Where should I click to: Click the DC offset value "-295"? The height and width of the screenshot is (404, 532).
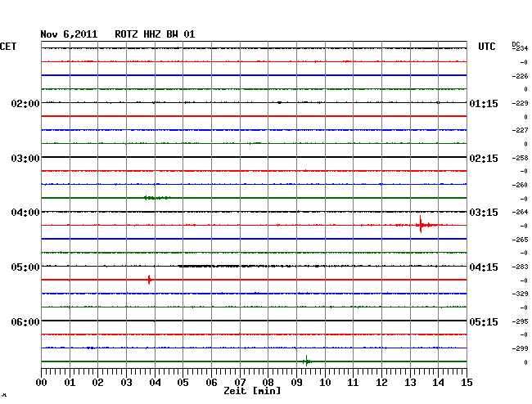[x=520, y=321]
